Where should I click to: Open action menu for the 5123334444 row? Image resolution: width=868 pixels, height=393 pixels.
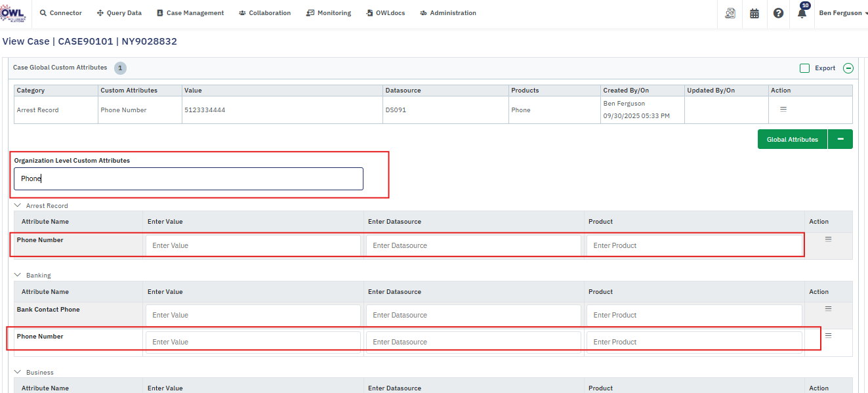783,110
